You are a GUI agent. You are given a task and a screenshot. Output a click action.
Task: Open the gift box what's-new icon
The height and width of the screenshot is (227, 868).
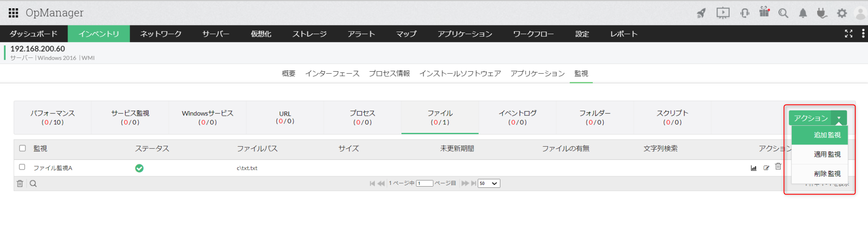764,12
